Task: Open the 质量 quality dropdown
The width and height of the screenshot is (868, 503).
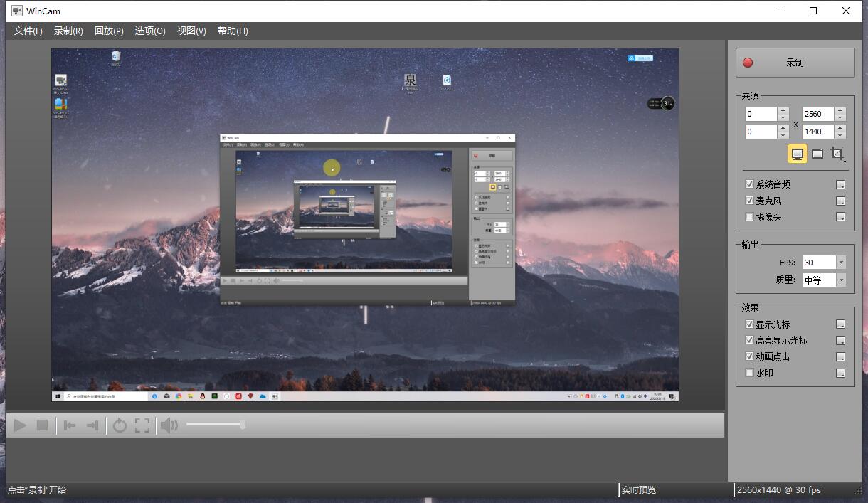Action: pos(840,280)
